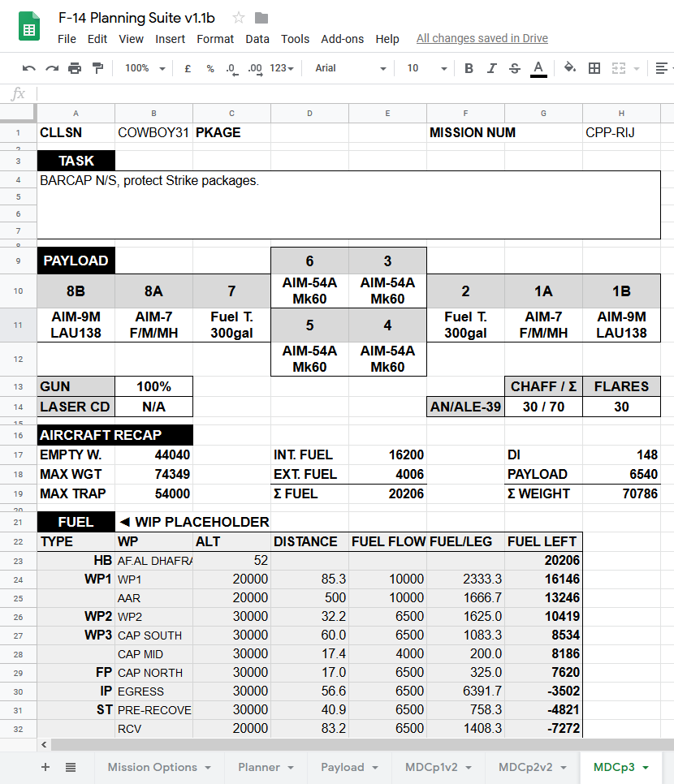Click the redo arrow in toolbar
Screen dimensions: 674x784
tap(52, 68)
